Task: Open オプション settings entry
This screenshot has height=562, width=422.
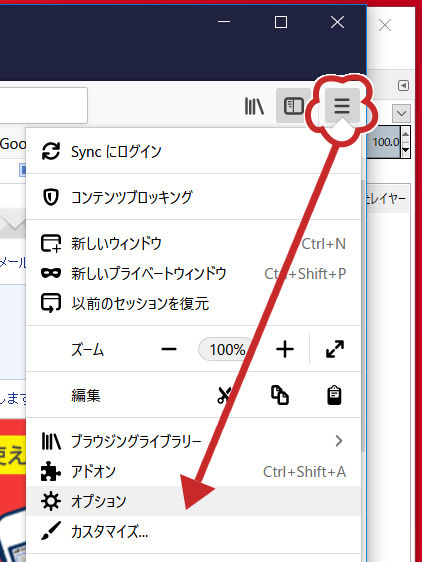Action: tap(193, 501)
